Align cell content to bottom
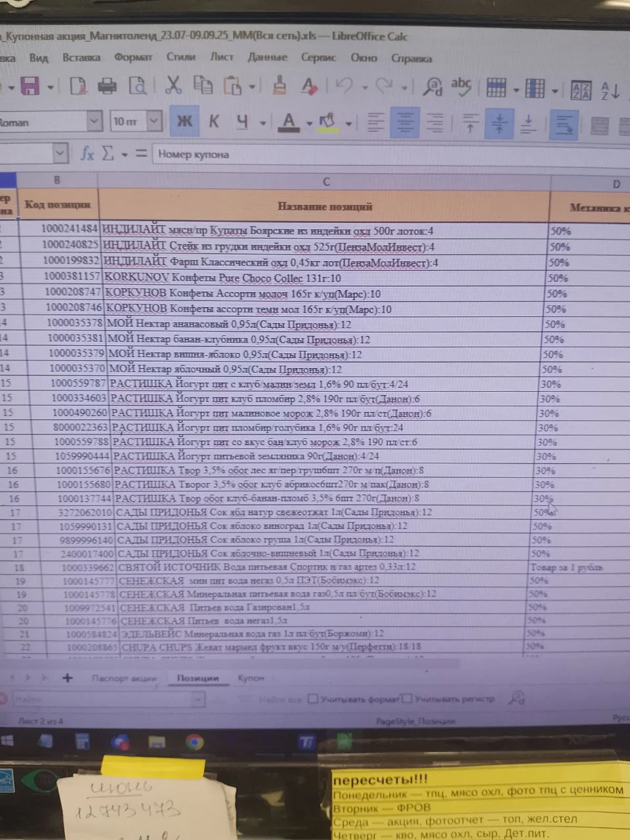Screen dimensions: 630x840 point(528,124)
